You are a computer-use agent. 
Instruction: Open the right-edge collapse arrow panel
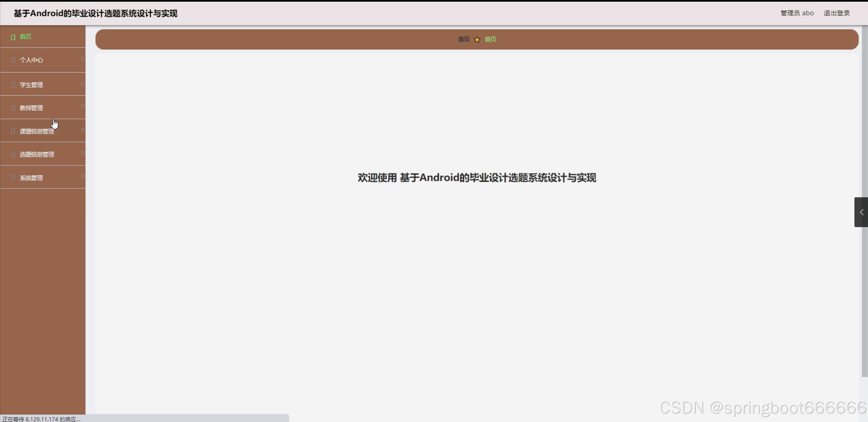pyautogui.click(x=861, y=212)
